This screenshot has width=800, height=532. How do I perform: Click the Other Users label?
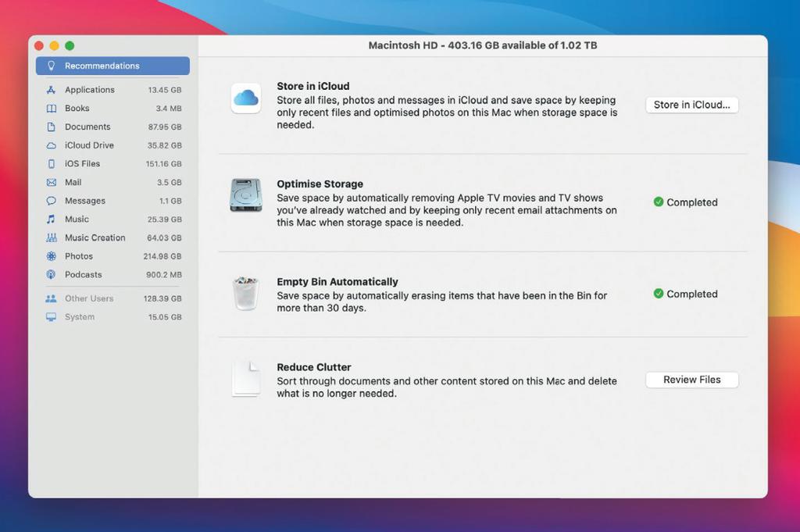89,298
